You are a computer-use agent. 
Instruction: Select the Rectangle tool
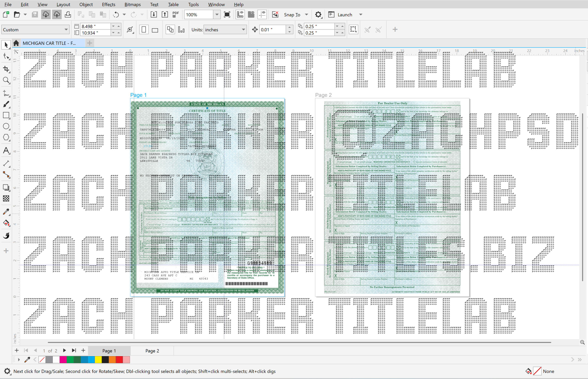pos(6,115)
